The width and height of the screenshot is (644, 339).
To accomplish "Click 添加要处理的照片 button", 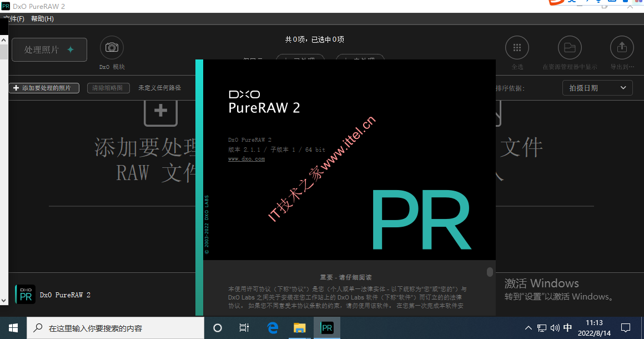I will (44, 88).
